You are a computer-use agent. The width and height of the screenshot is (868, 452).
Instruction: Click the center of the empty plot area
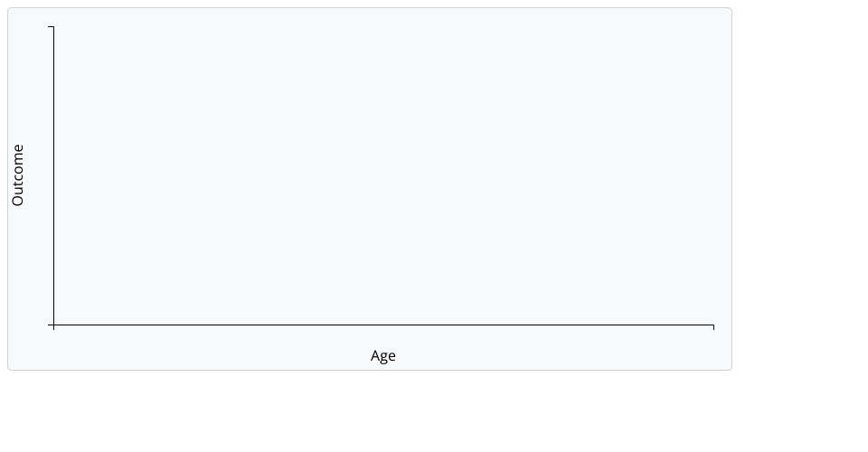point(383,175)
